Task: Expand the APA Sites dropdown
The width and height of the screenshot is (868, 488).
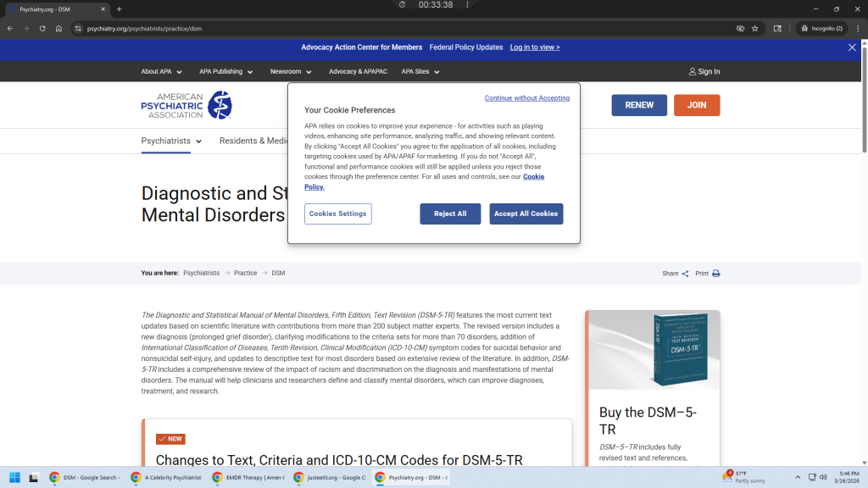Action: click(420, 72)
